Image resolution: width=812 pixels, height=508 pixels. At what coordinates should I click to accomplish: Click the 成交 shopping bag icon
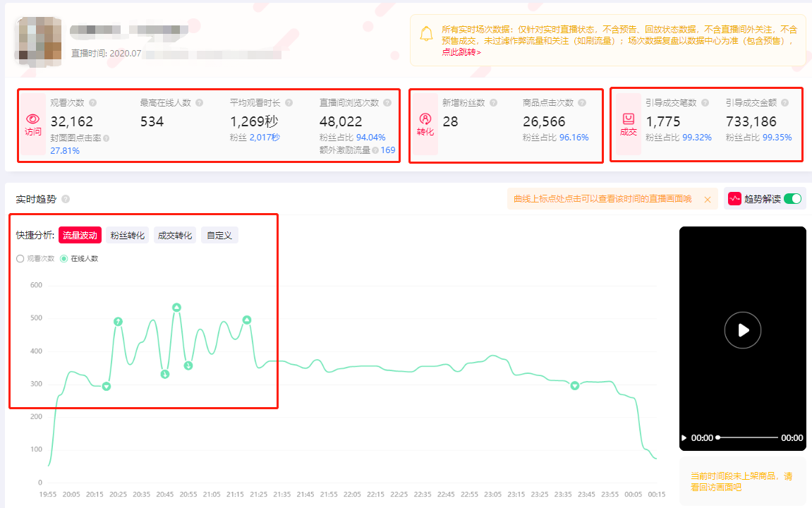(x=628, y=119)
